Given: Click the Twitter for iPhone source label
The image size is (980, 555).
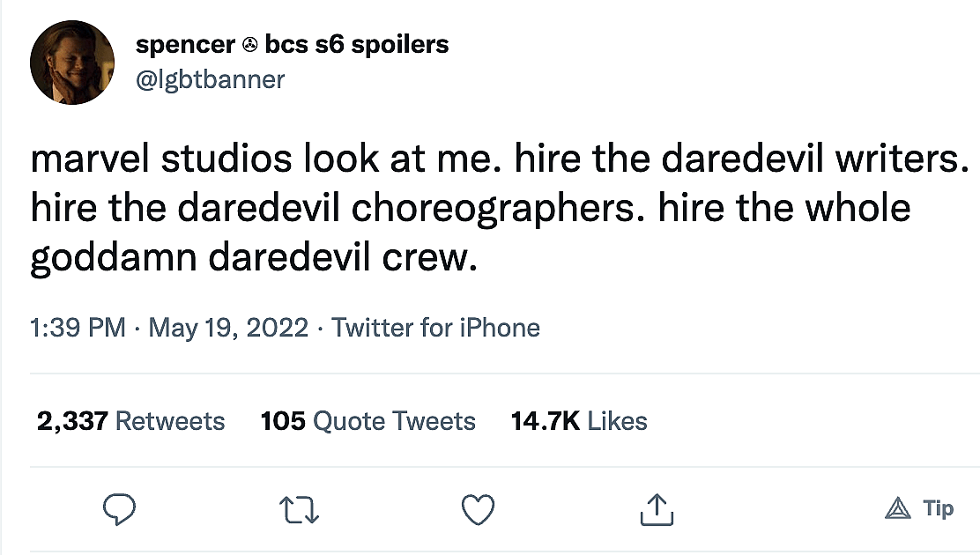Looking at the screenshot, I should (435, 327).
